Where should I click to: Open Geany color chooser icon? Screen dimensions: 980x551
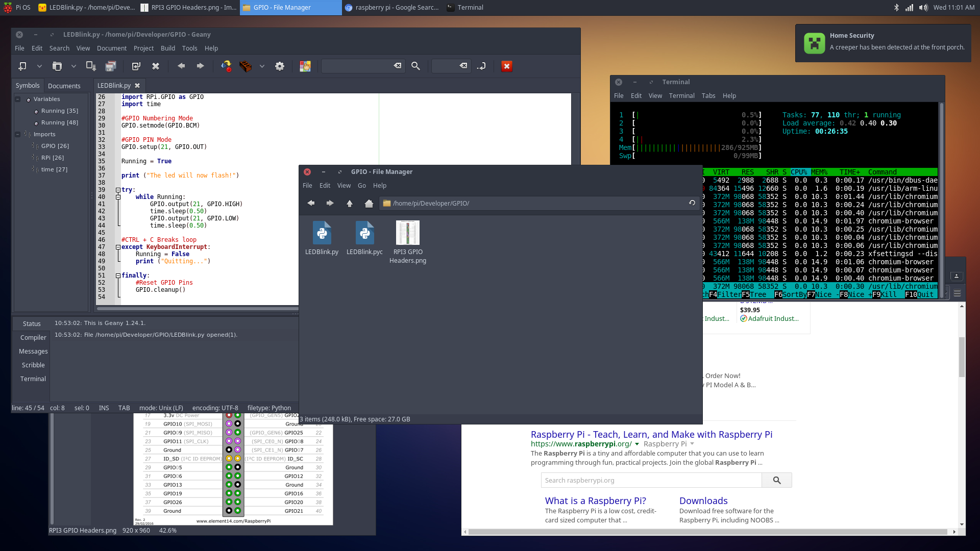[305, 66]
